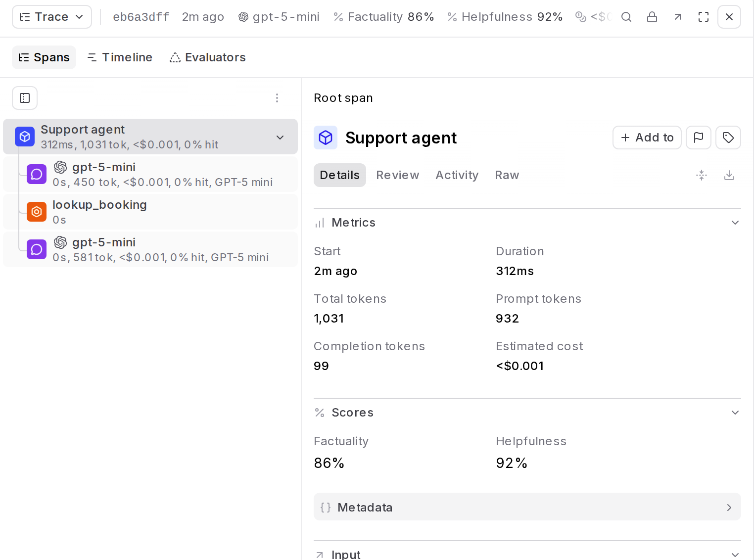Click the Add to button

click(x=647, y=138)
